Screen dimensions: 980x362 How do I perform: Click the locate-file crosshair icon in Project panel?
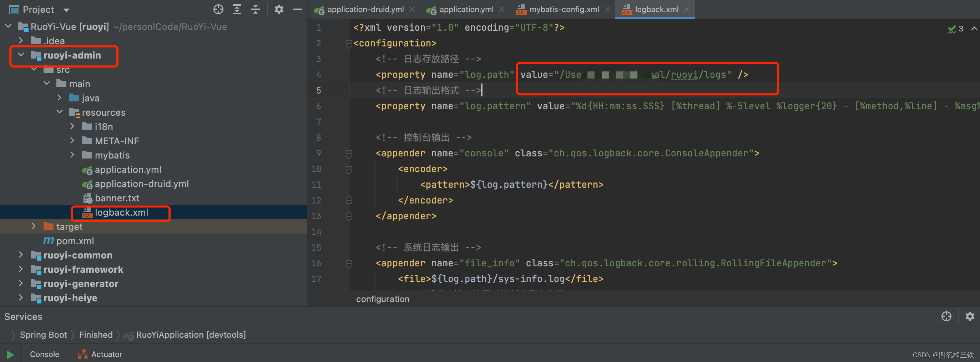(218, 10)
